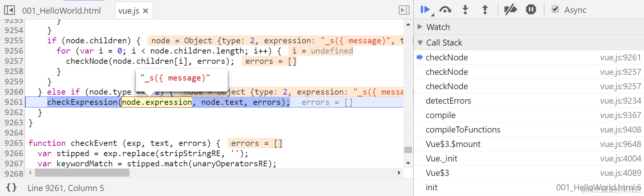Open vue.js:9408 source link
This screenshot has width=644, height=196.
click(x=620, y=130)
